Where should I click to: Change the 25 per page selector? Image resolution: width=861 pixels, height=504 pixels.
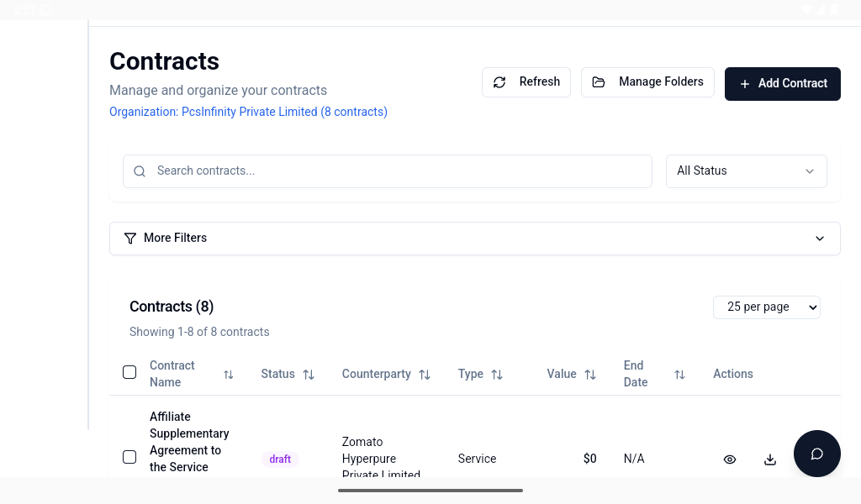tap(766, 307)
